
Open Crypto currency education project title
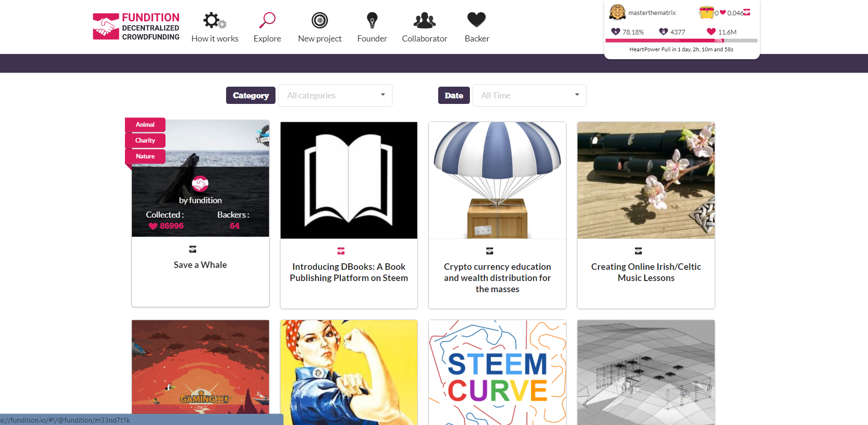pyautogui.click(x=497, y=278)
